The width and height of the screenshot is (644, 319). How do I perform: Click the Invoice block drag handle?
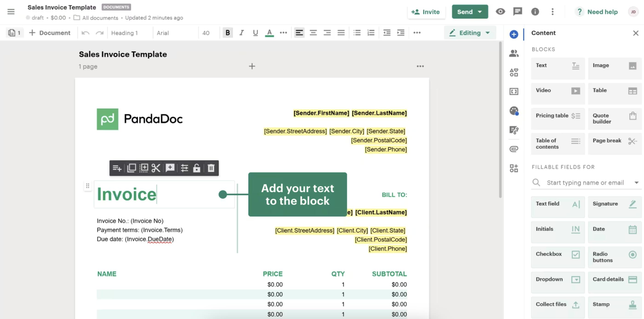(88, 186)
